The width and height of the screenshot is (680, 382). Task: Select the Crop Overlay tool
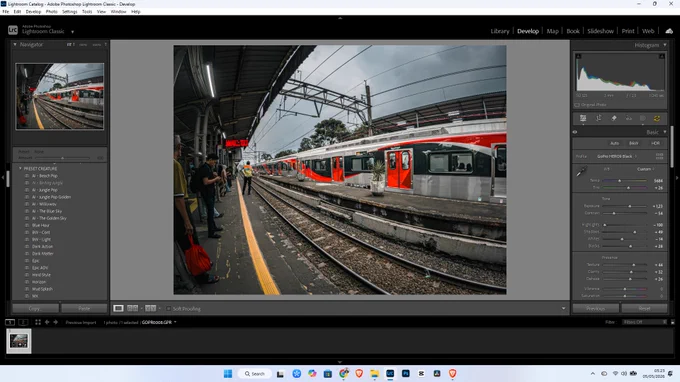coord(598,118)
